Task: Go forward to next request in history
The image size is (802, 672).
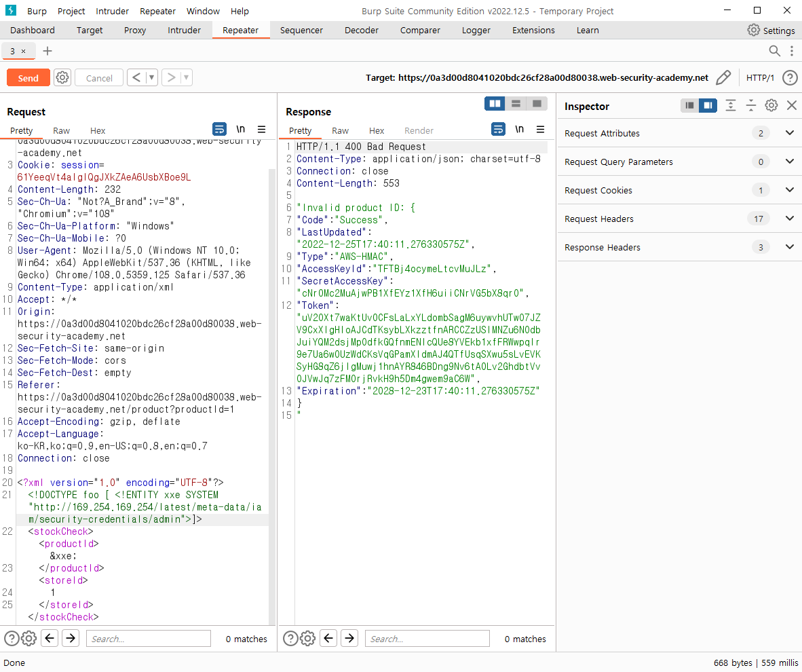Action: (x=172, y=78)
